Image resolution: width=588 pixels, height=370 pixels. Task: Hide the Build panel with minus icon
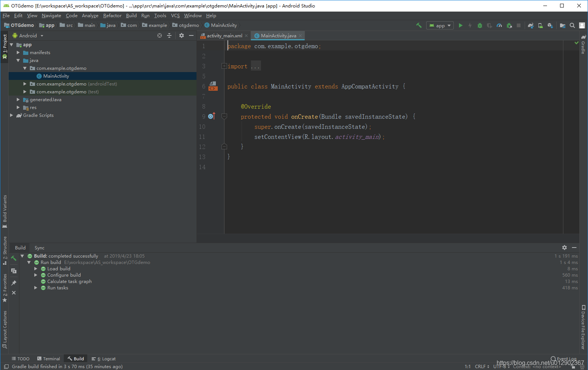pos(574,248)
